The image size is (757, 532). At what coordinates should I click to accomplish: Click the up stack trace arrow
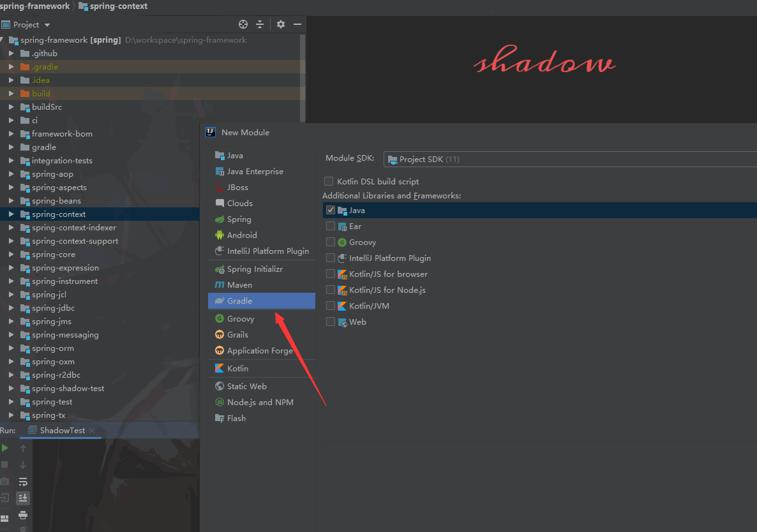click(23, 448)
